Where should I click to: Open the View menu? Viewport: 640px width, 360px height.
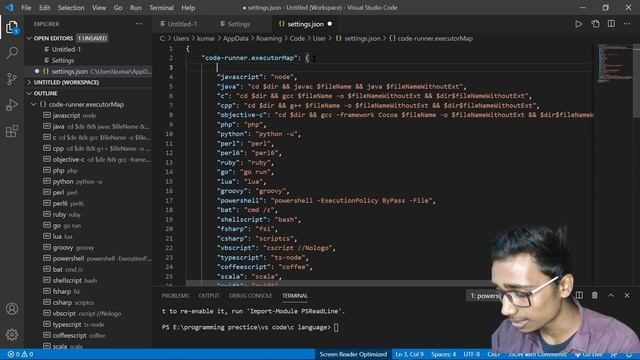(99, 8)
